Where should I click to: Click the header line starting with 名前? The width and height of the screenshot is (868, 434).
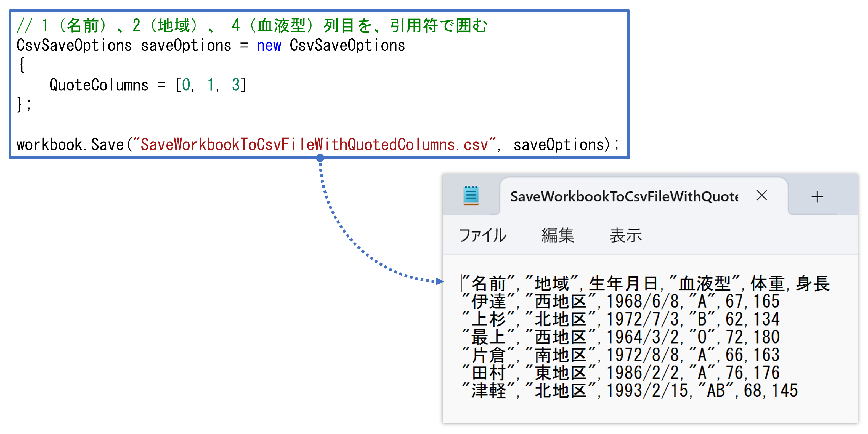pyautogui.click(x=645, y=283)
